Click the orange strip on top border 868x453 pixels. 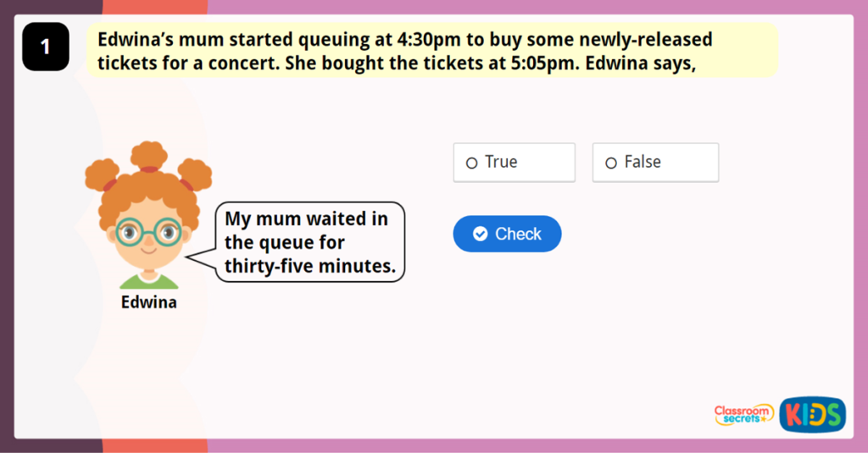[154, 7]
